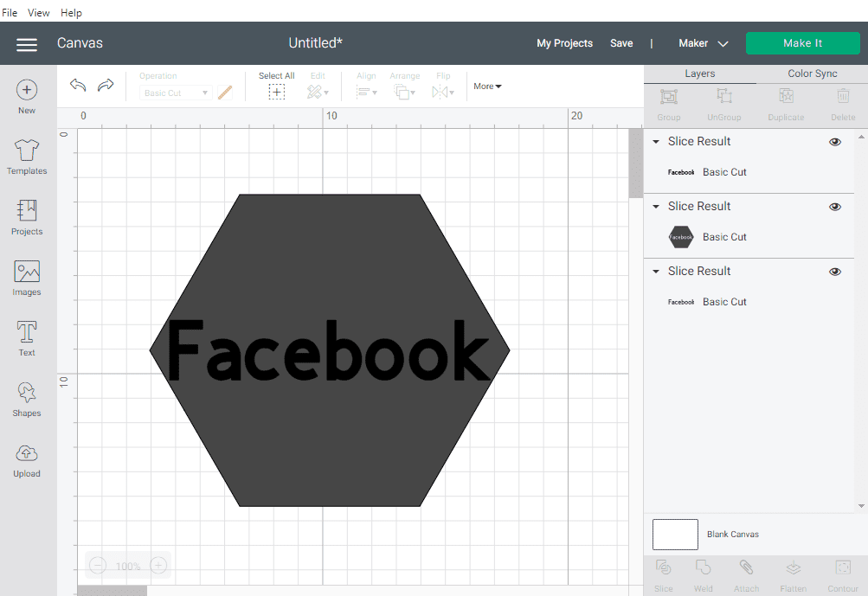
Task: Open the More toolbar dropdown
Action: pyautogui.click(x=487, y=87)
